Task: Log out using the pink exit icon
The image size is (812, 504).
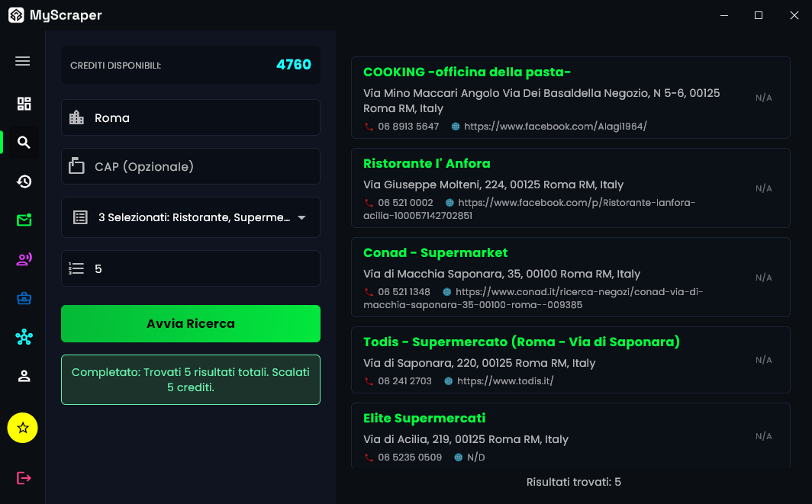Action: 22,477
